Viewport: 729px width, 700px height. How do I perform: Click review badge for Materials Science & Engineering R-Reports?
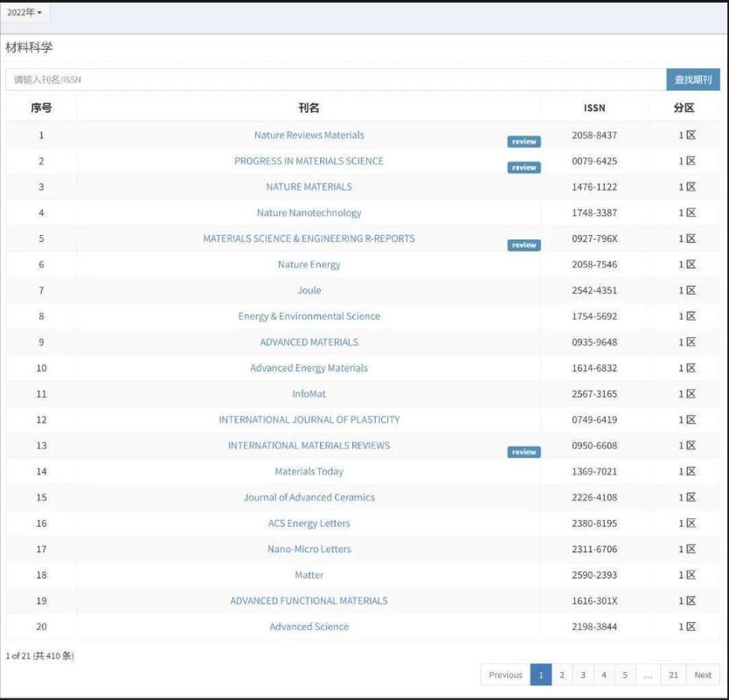[x=524, y=246]
